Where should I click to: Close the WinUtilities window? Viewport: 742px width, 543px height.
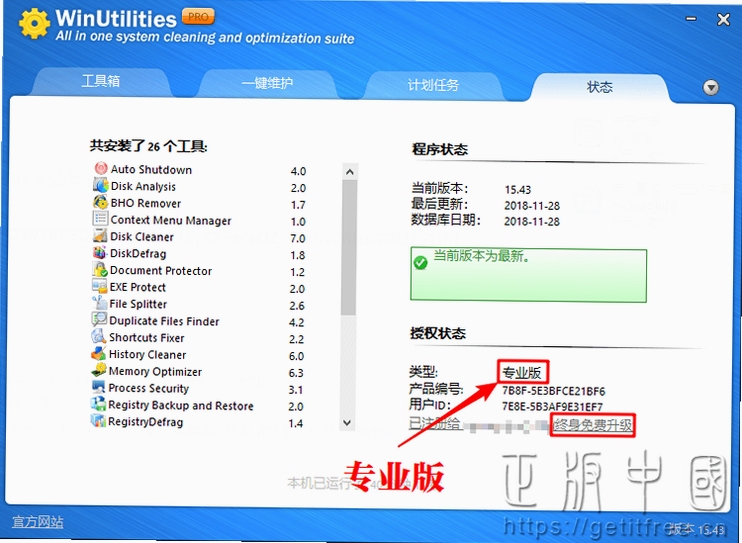[x=723, y=19]
